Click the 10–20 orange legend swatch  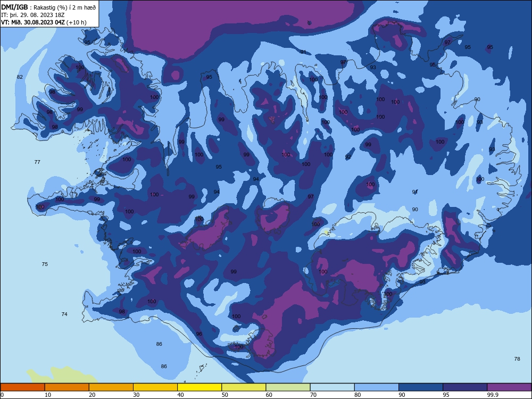67,387
